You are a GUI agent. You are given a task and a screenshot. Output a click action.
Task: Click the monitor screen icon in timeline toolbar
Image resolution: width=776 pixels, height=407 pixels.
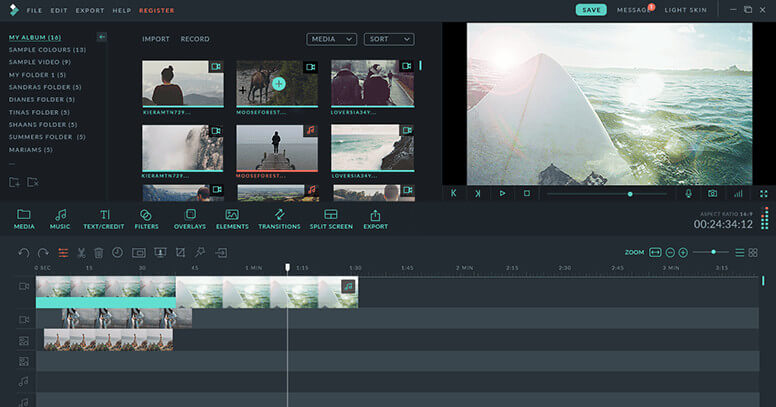[160, 253]
